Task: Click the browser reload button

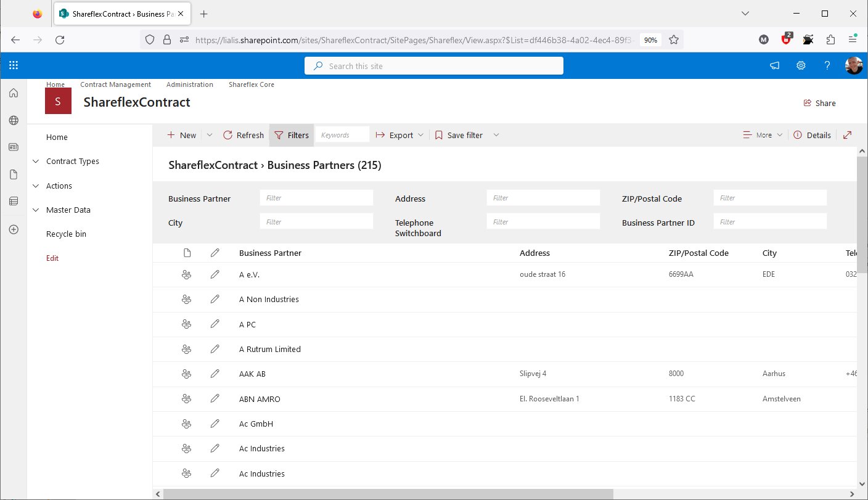Action: [x=60, y=39]
